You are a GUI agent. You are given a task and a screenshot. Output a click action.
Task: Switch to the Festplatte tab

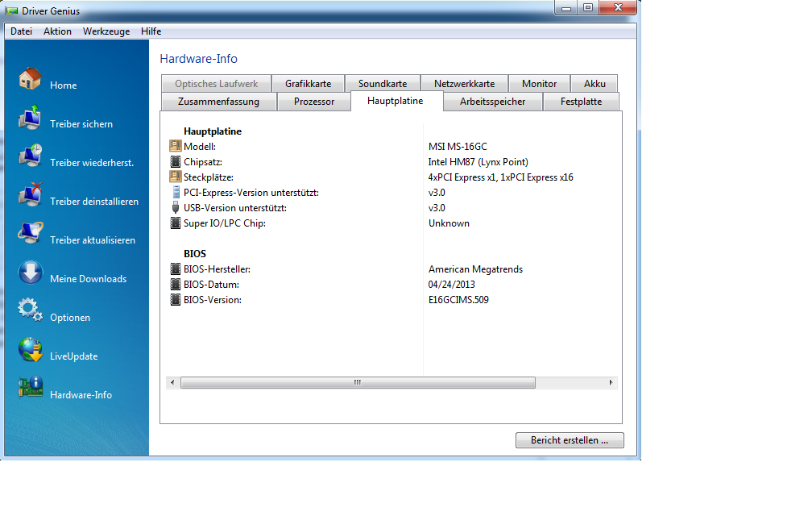coord(581,102)
